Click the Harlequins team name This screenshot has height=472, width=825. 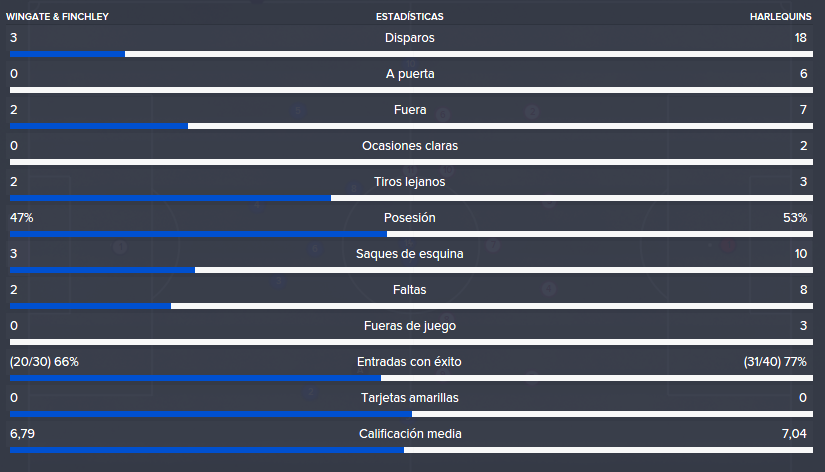point(780,17)
